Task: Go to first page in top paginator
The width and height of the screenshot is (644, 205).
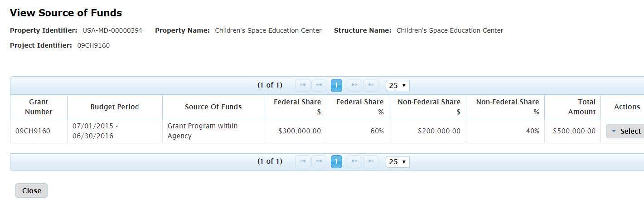Action: [303, 85]
